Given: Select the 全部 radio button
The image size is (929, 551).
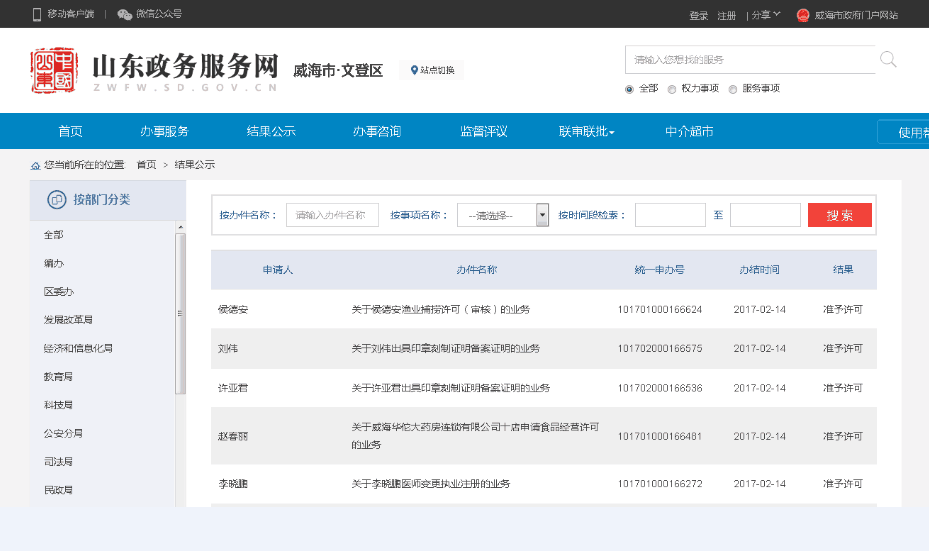Looking at the screenshot, I should click(629, 89).
